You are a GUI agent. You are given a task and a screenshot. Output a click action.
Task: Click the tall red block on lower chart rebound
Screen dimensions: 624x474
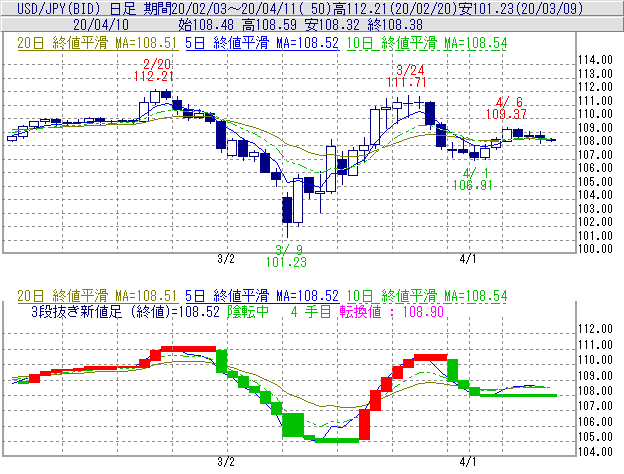(x=364, y=424)
